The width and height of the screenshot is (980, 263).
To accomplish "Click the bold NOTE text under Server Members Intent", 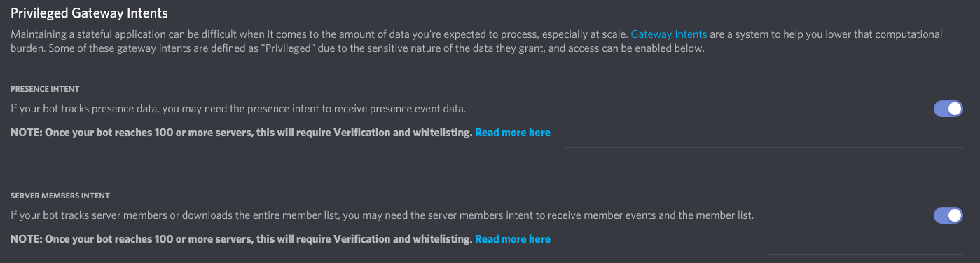I will point(242,239).
